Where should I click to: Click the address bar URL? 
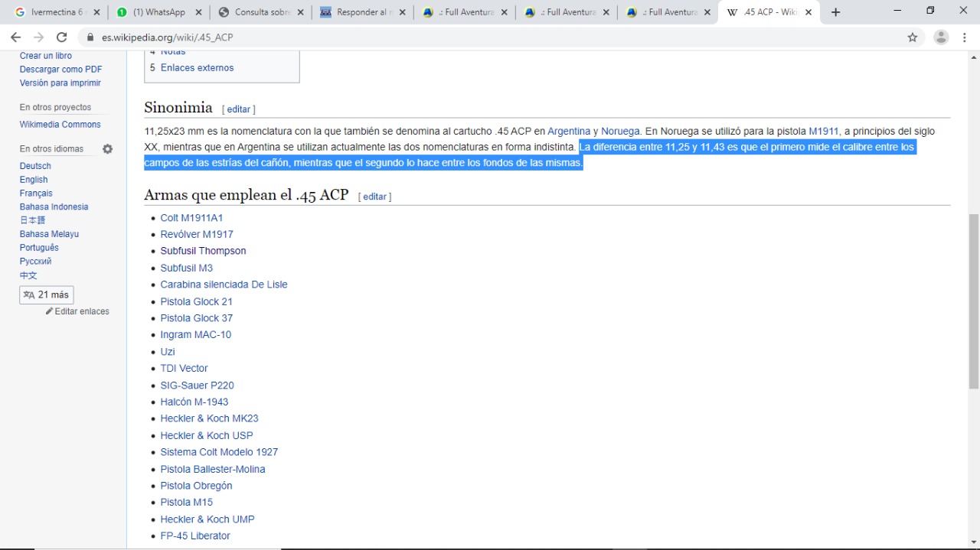168,37
